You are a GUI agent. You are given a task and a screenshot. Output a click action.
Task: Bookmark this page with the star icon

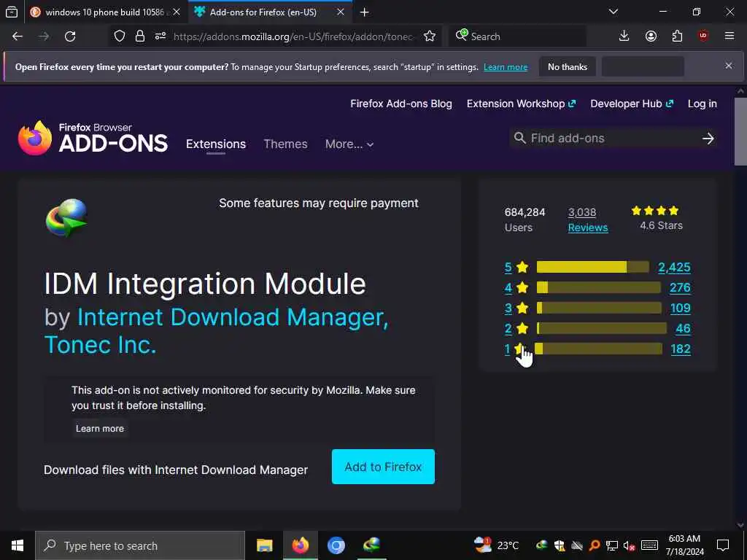[430, 36]
